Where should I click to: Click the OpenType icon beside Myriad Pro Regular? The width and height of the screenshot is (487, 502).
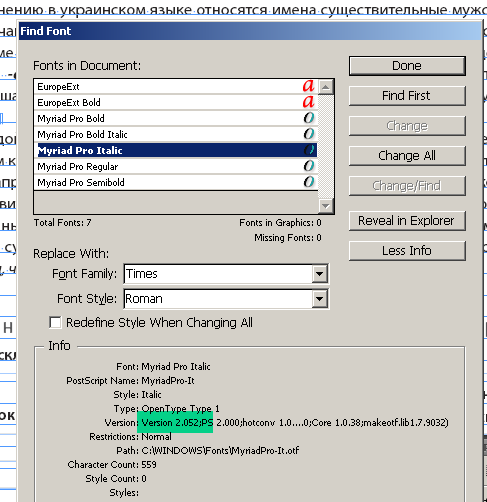(309, 166)
